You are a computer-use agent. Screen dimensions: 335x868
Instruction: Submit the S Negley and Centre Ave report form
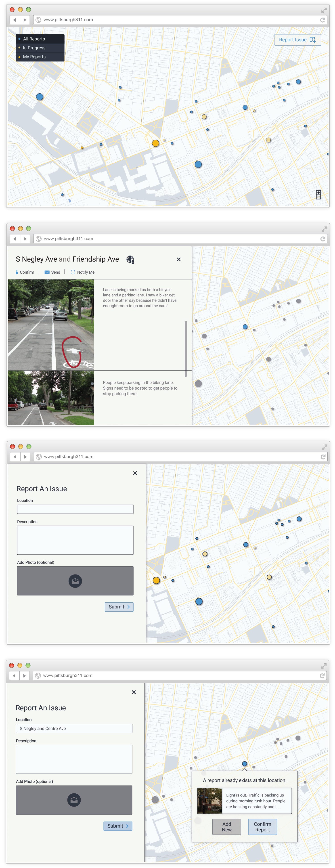point(118,826)
